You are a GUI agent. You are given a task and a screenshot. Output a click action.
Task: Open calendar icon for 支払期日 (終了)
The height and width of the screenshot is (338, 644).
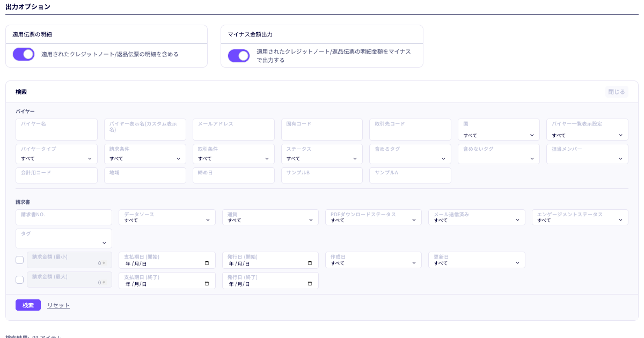207,284
